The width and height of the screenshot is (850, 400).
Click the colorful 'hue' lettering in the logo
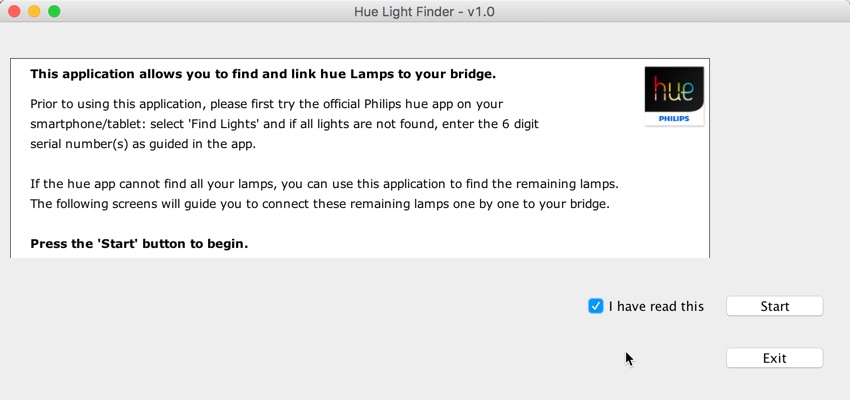pyautogui.click(x=673, y=89)
